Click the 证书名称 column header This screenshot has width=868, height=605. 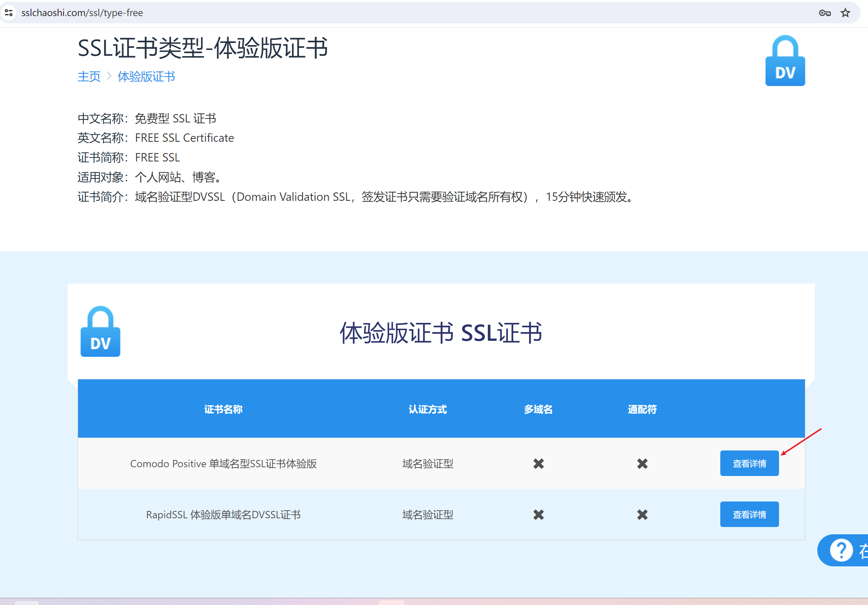click(223, 409)
